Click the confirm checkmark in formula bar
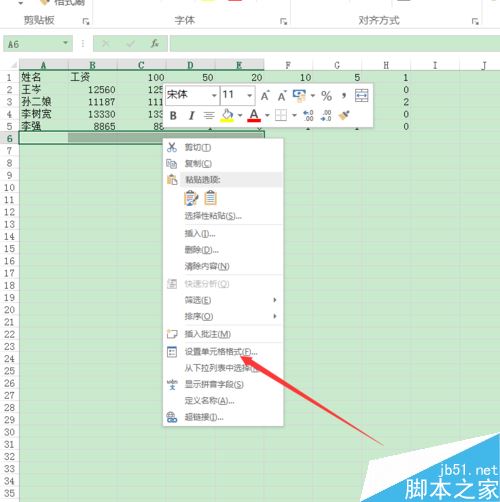 (x=130, y=43)
